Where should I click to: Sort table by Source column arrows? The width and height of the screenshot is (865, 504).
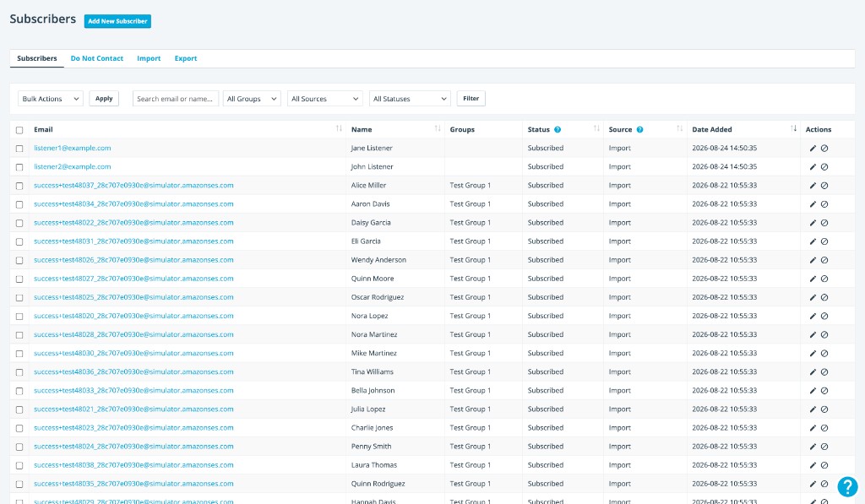click(x=680, y=128)
